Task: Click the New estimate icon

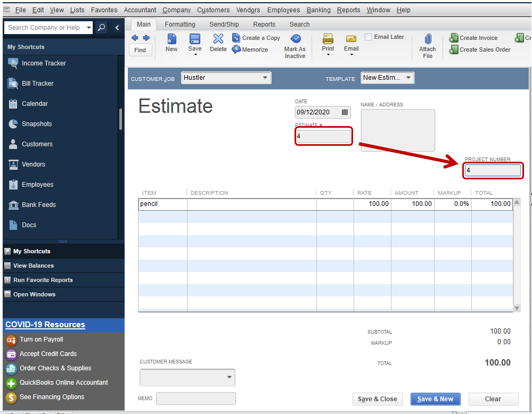Action: coord(171,39)
